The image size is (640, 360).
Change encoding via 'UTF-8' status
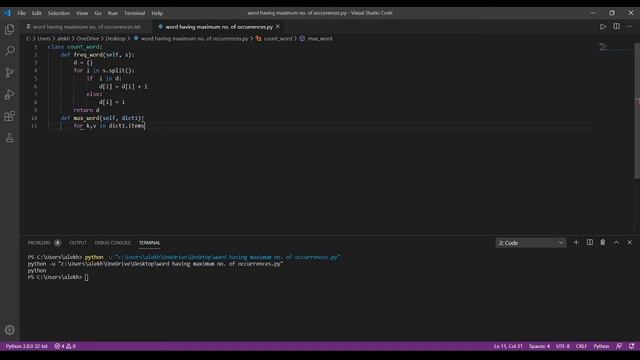[562, 346]
